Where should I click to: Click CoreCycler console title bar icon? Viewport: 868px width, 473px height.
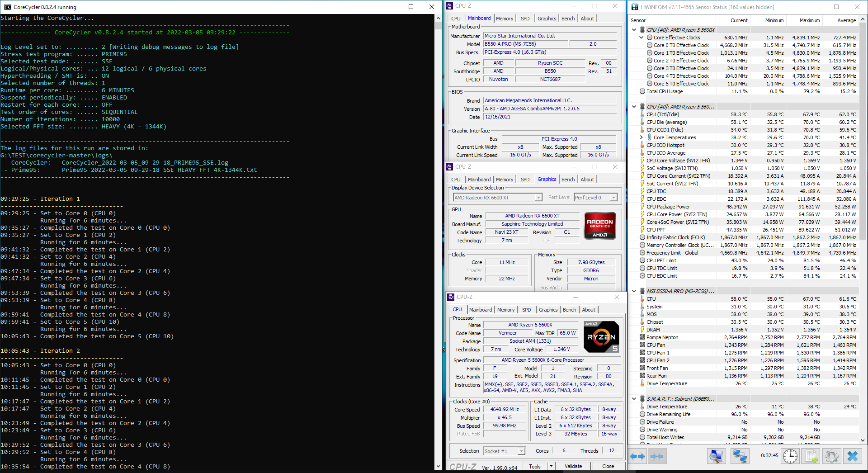pos(8,7)
